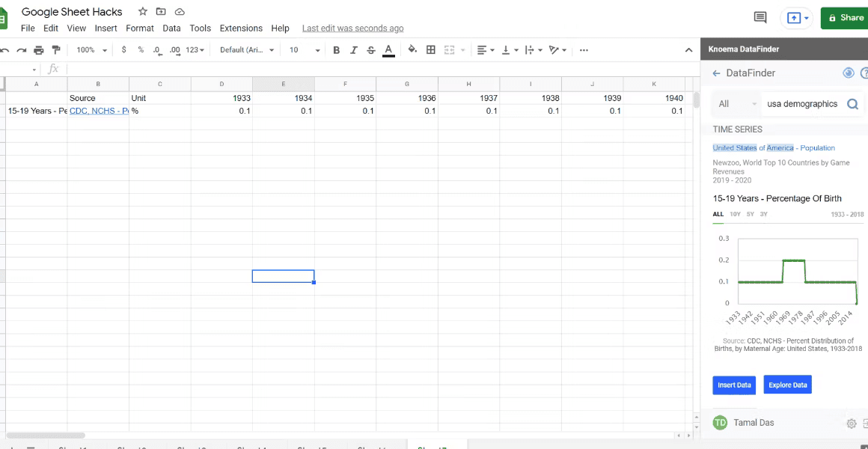The height and width of the screenshot is (449, 868).
Task: Increase decimal places
Action: coord(175,50)
